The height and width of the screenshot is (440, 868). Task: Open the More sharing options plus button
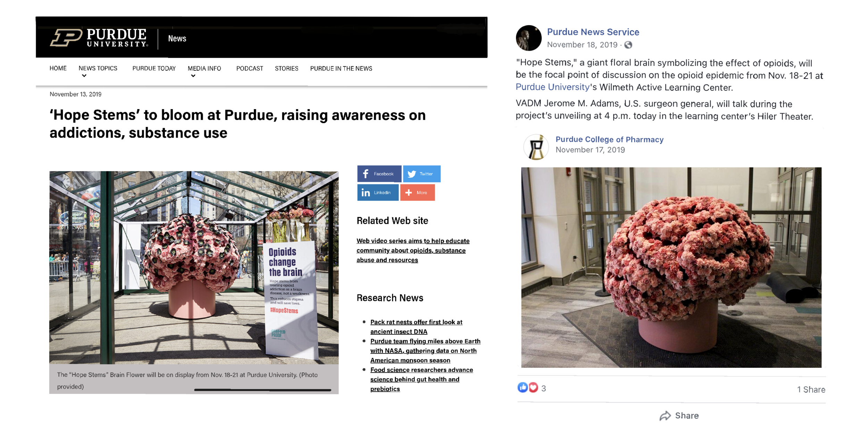coord(417,193)
